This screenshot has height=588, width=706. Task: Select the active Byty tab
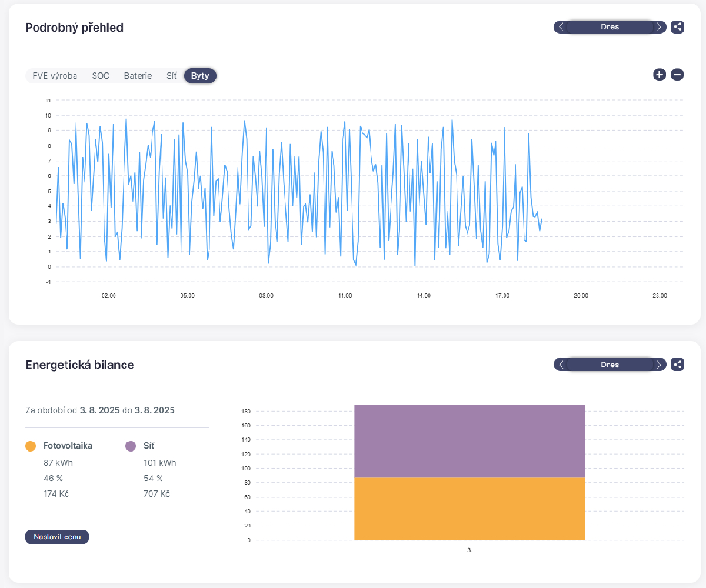point(200,76)
